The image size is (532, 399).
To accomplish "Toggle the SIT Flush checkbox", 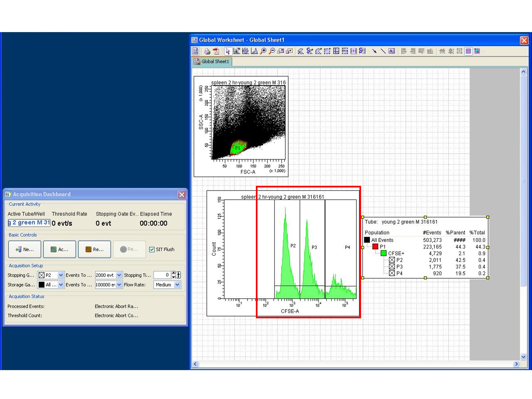I will click(152, 249).
